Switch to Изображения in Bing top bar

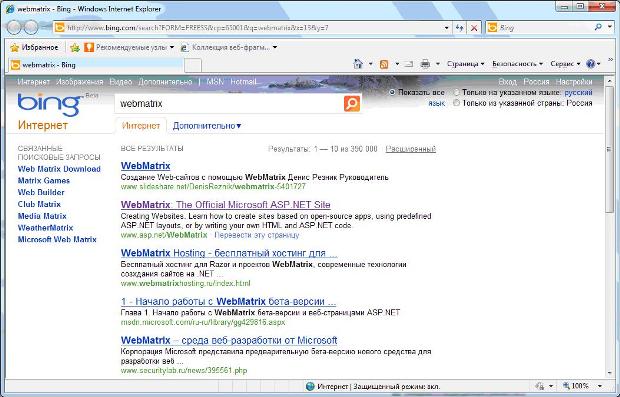pos(79,82)
